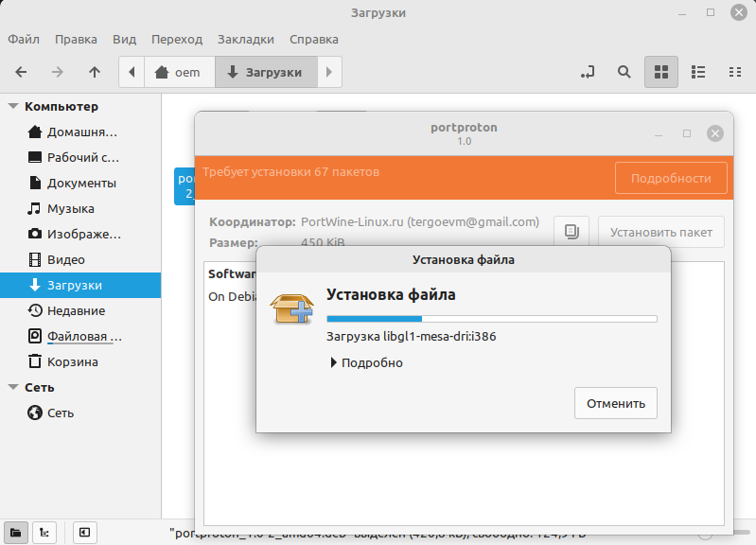Open Недавние in sidebar
756x545 pixels.
(x=80, y=310)
